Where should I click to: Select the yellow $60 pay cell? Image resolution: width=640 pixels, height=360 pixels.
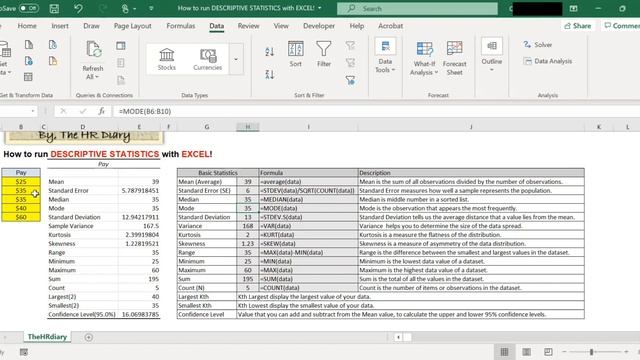pyautogui.click(x=21, y=217)
